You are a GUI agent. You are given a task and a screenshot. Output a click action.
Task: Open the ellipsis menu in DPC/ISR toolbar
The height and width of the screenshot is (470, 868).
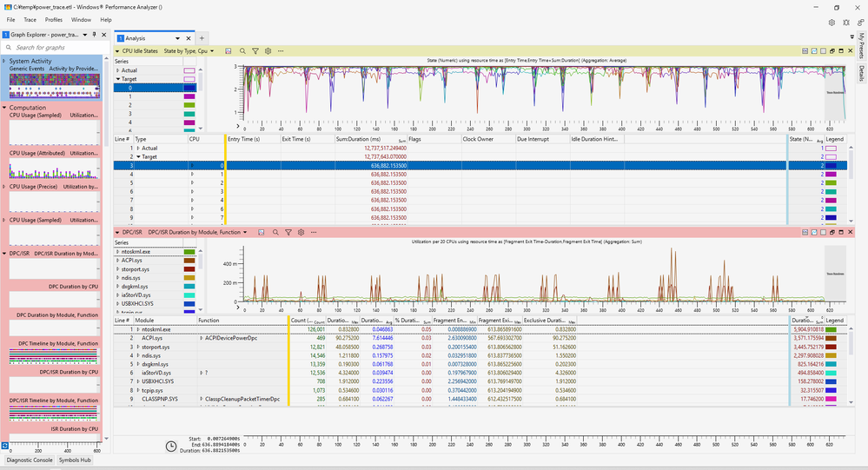[x=314, y=233]
